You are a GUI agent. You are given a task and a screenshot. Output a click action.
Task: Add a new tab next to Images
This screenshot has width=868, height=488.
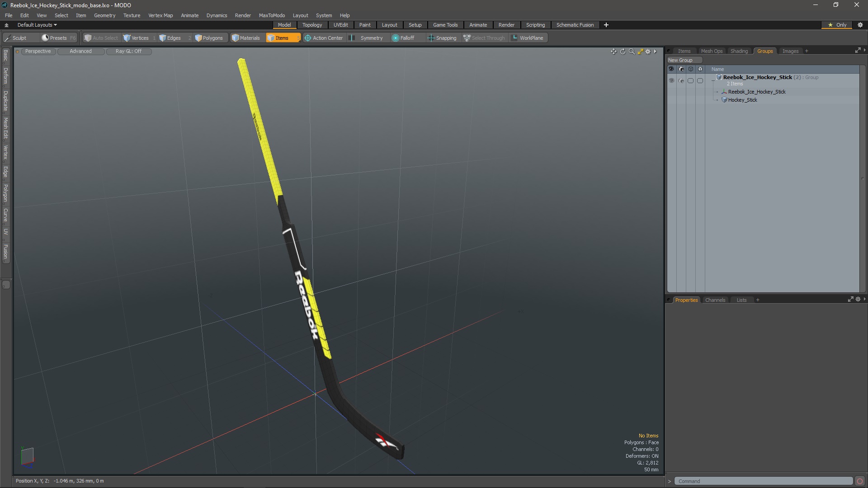(807, 51)
